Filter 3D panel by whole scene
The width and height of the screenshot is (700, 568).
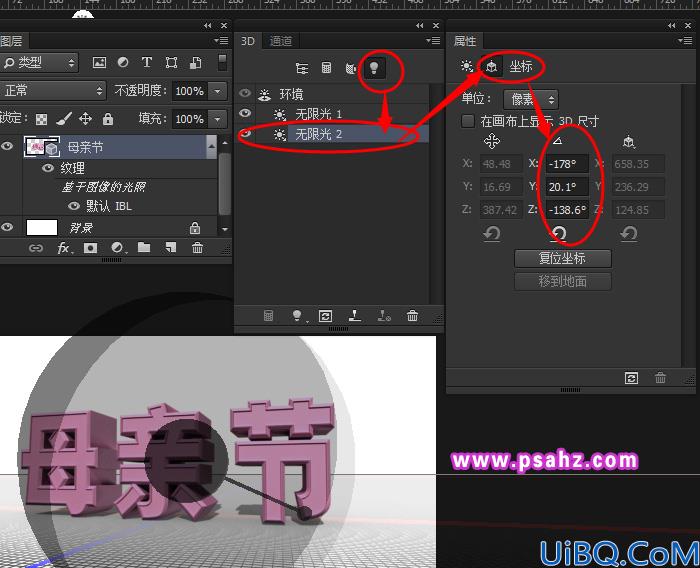302,68
